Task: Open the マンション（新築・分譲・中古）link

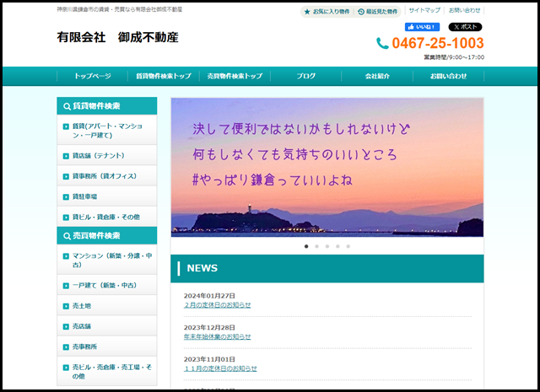Action: pyautogui.click(x=107, y=260)
